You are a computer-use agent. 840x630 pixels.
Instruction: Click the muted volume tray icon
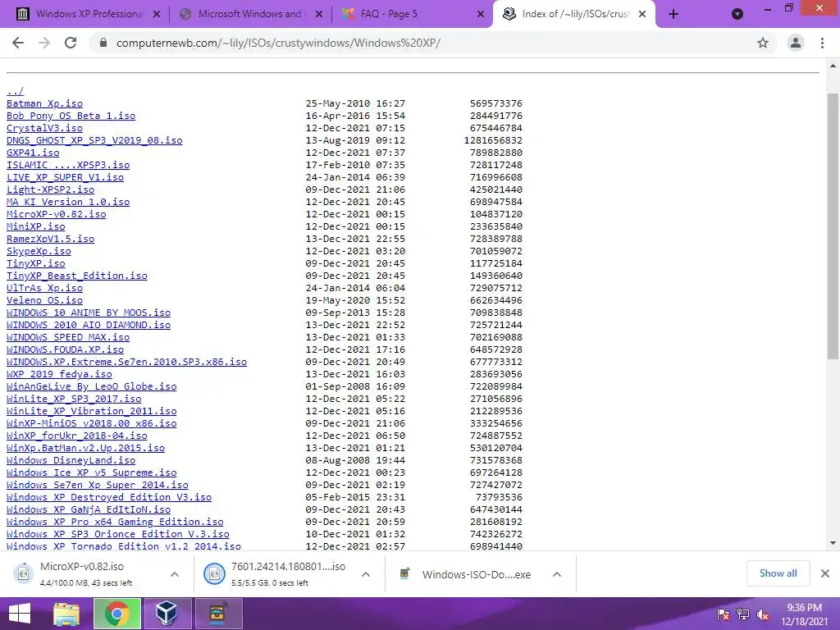click(x=762, y=614)
